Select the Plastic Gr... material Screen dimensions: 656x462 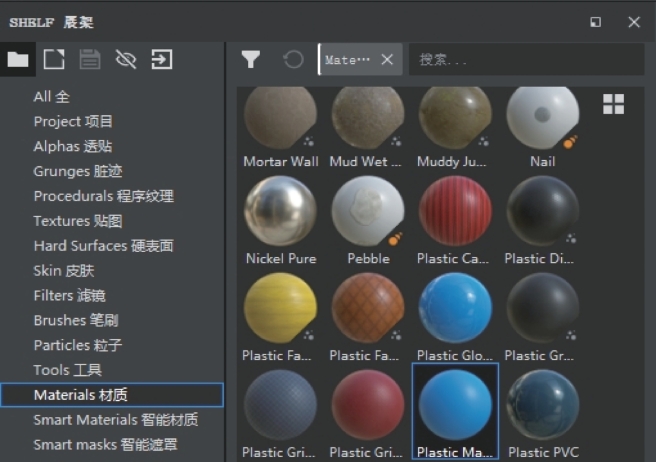(x=543, y=318)
